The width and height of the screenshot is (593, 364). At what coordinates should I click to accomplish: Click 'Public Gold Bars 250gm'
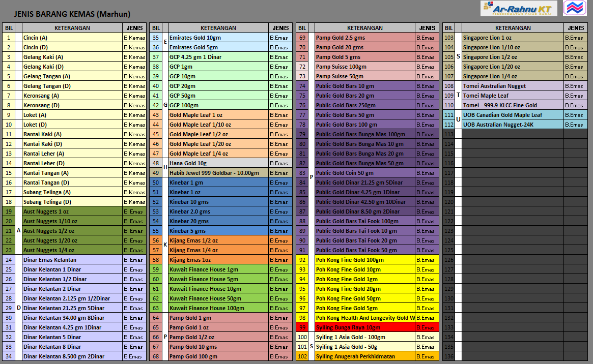364,105
